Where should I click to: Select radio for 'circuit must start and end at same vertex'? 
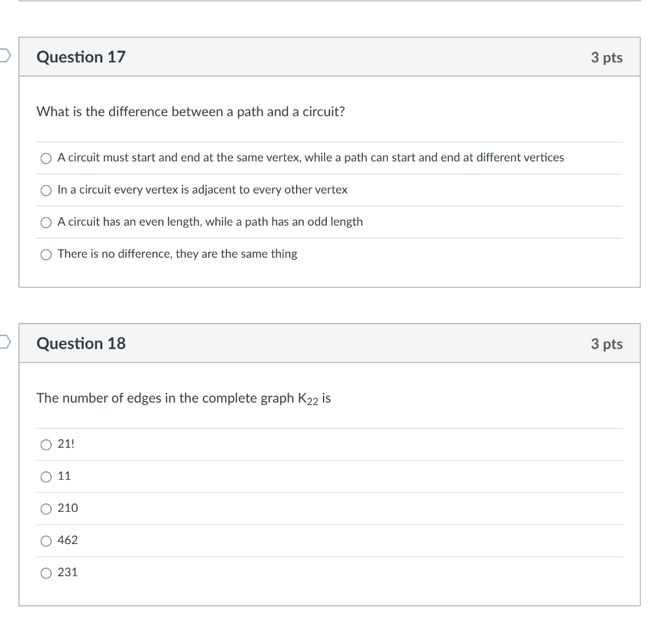tap(46, 159)
